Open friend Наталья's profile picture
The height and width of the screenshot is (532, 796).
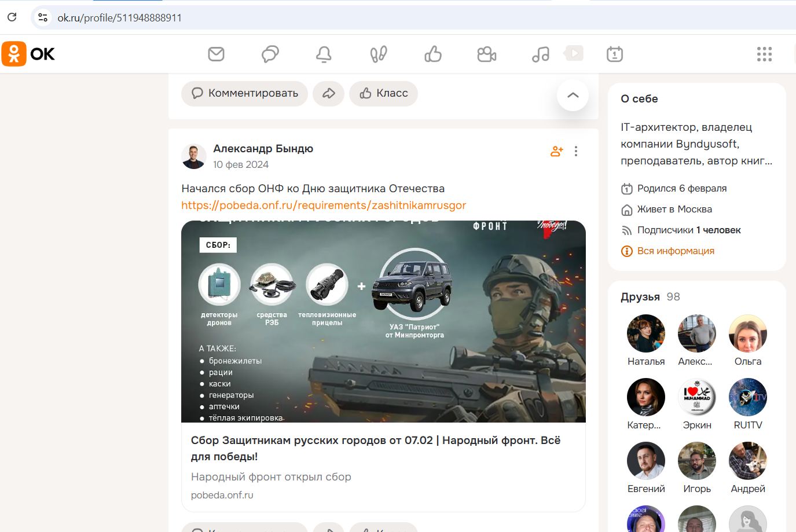tap(646, 333)
